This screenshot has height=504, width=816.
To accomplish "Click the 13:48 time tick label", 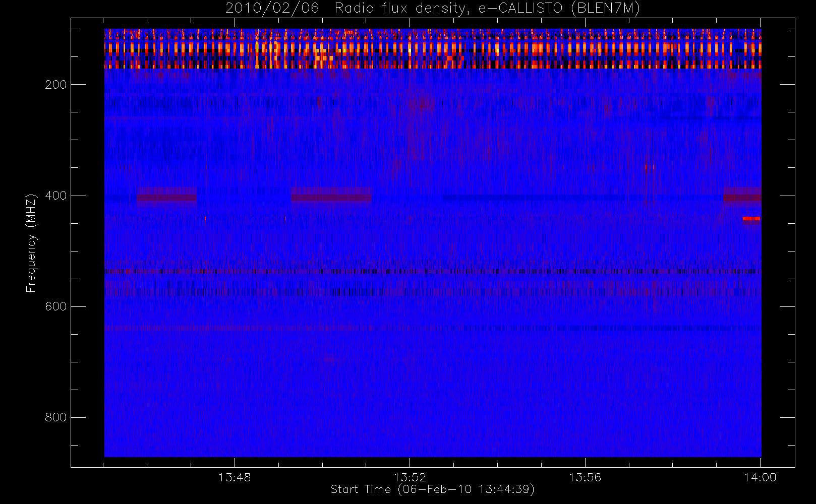I will coord(235,477).
